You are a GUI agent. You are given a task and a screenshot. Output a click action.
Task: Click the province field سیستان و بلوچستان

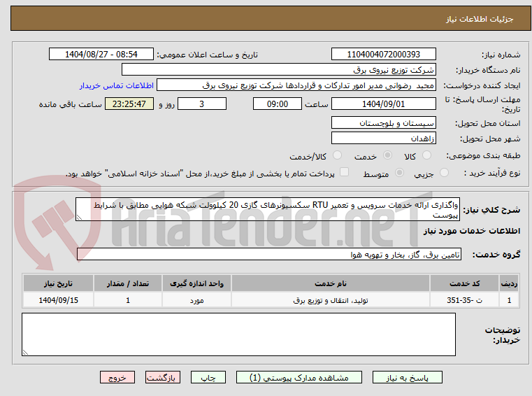click(x=383, y=122)
